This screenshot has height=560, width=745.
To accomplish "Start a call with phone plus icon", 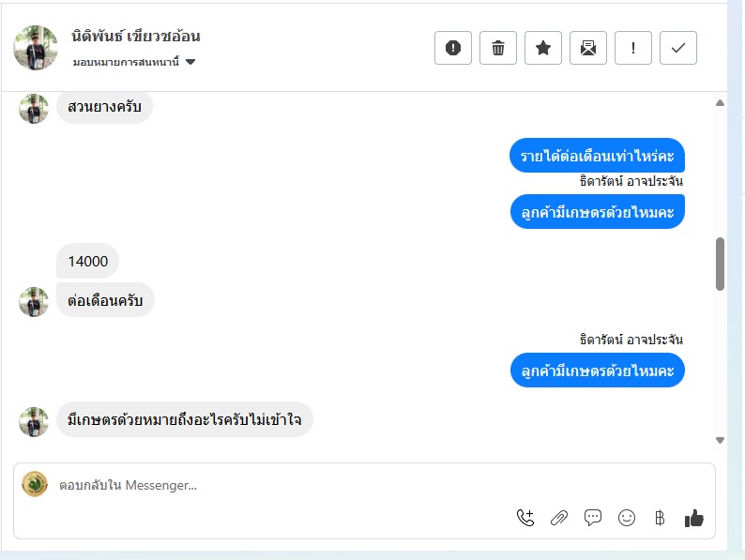I will click(x=525, y=518).
